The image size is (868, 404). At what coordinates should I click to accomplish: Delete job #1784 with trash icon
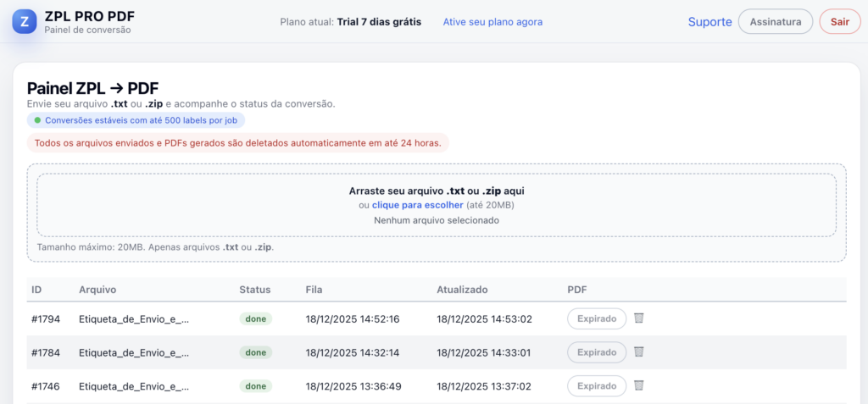[x=639, y=352]
